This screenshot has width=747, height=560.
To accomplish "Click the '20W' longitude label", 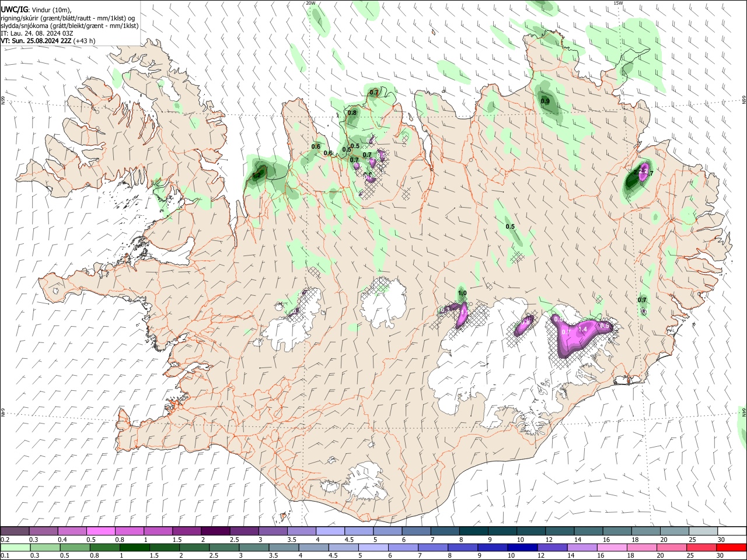I will click(310, 3).
